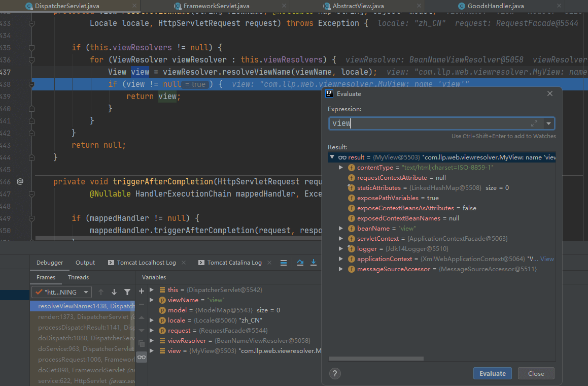This screenshot has width=588, height=386.
Task: Click the move watch down triangle icon
Action: pos(142,331)
